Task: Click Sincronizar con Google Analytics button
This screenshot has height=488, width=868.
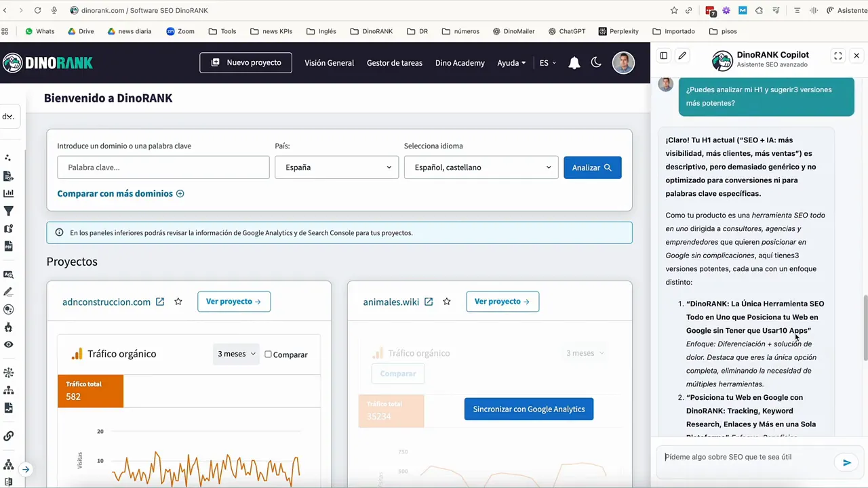Action: (x=528, y=409)
